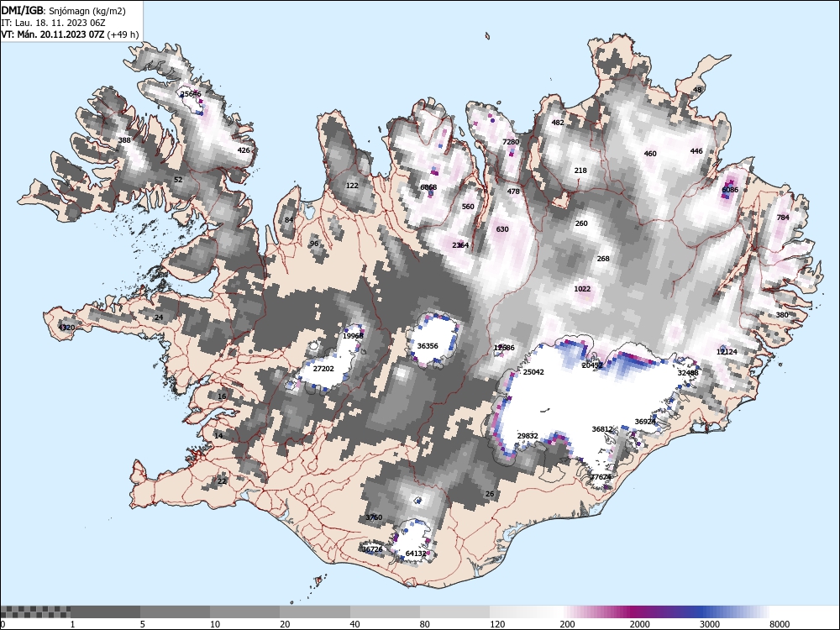This screenshot has width=840, height=630.
Task: Click the value label 12586
Action: tap(504, 348)
